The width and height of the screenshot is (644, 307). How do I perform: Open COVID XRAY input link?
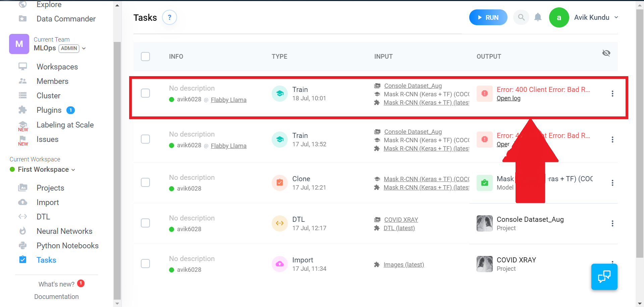pyautogui.click(x=401, y=220)
